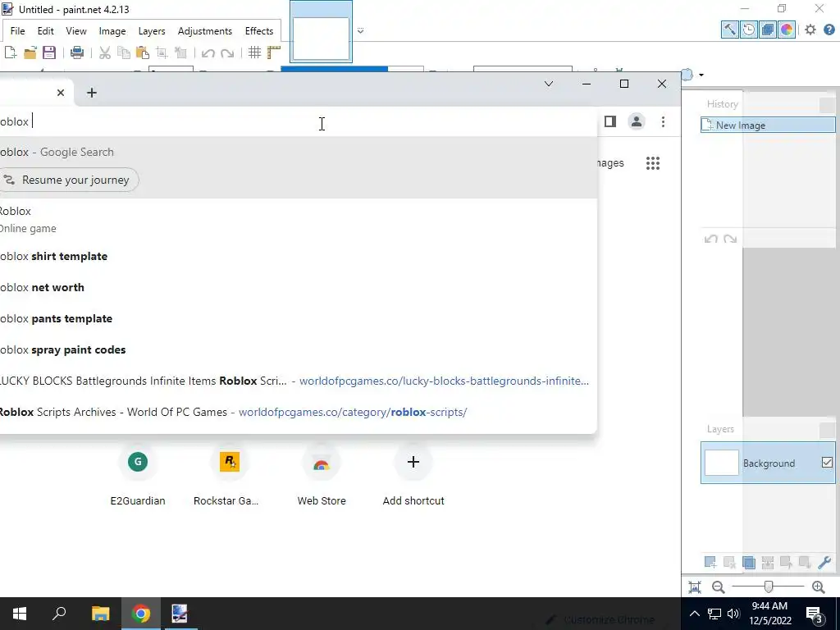840x630 pixels.
Task: Click the Paste clipboard icon in paint.net
Action: click(143, 52)
